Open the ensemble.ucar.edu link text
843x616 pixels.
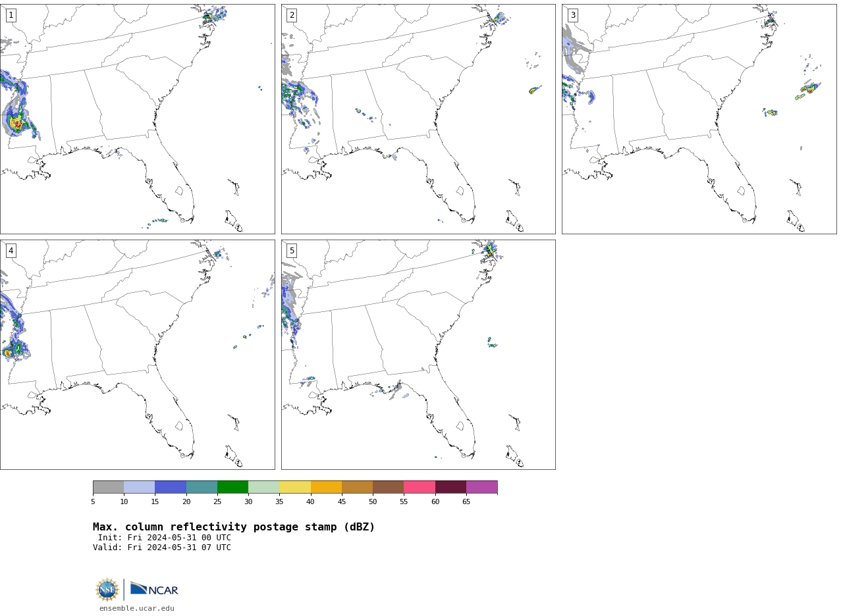point(137,609)
